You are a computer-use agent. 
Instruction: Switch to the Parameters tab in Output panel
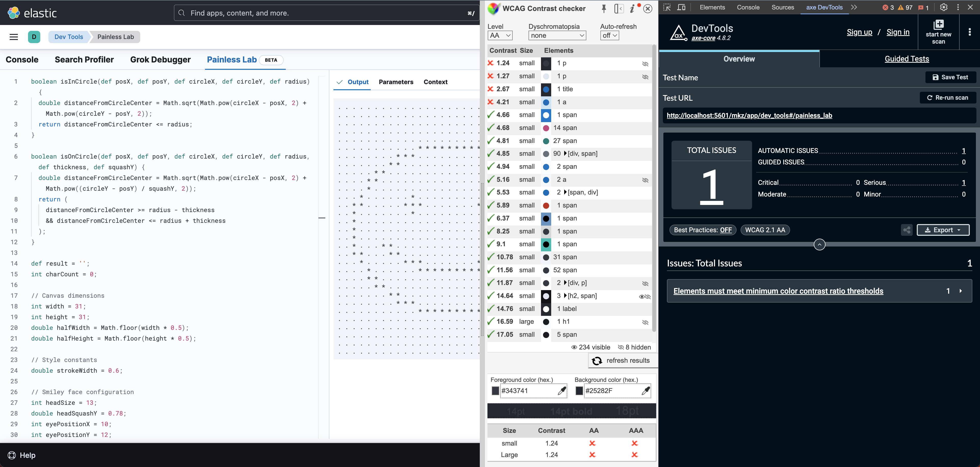tap(396, 82)
